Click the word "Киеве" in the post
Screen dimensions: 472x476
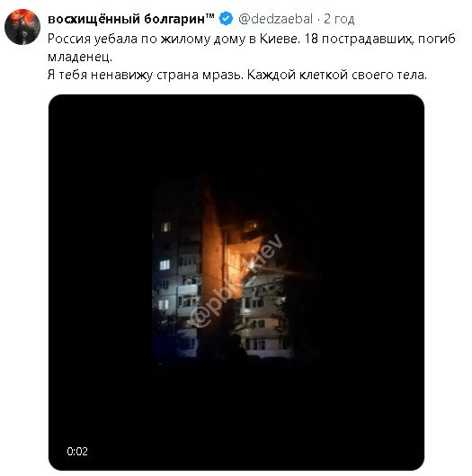[280, 39]
